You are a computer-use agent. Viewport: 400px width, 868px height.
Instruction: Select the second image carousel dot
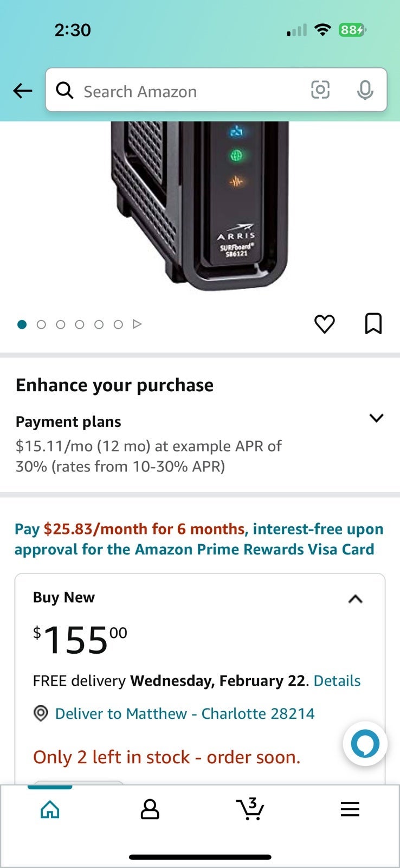[41, 324]
